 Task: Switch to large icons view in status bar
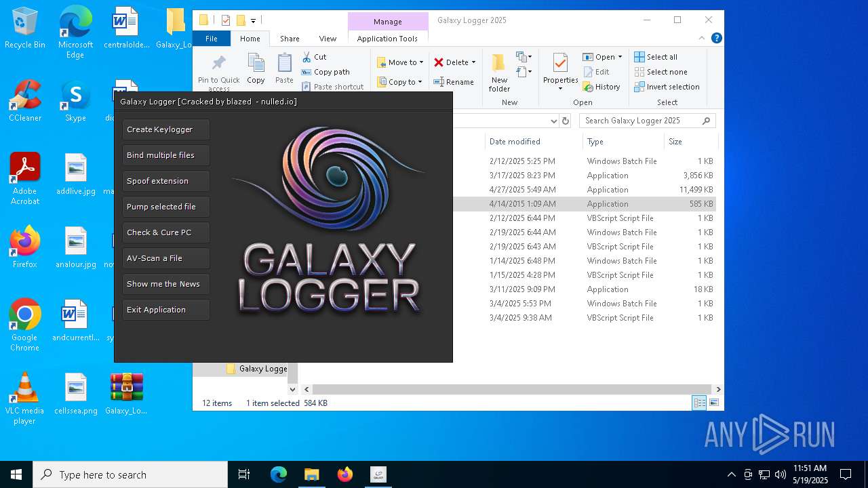click(713, 403)
